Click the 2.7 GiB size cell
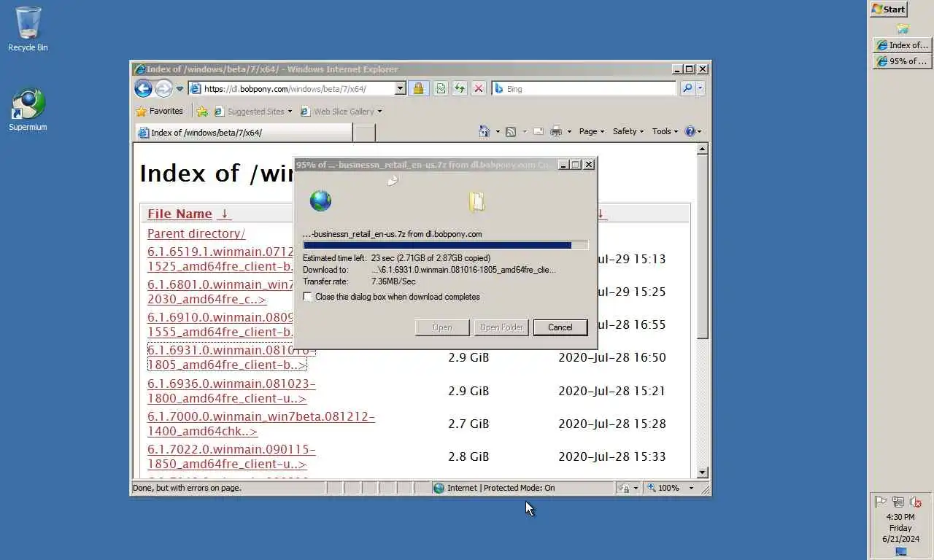 tap(468, 424)
